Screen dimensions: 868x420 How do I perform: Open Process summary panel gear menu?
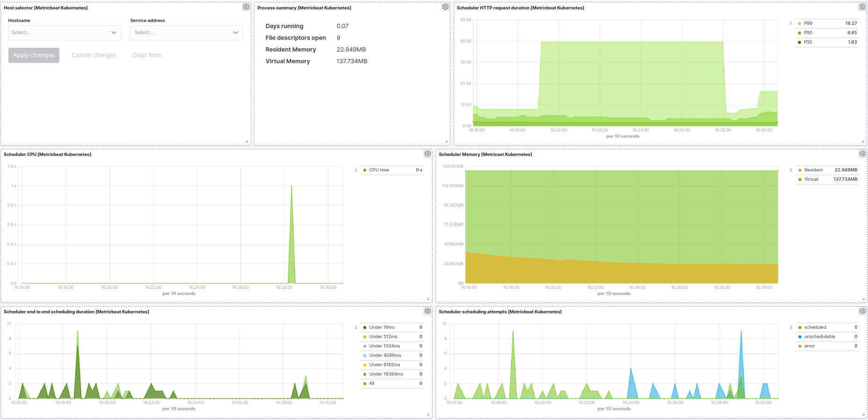tap(445, 7)
